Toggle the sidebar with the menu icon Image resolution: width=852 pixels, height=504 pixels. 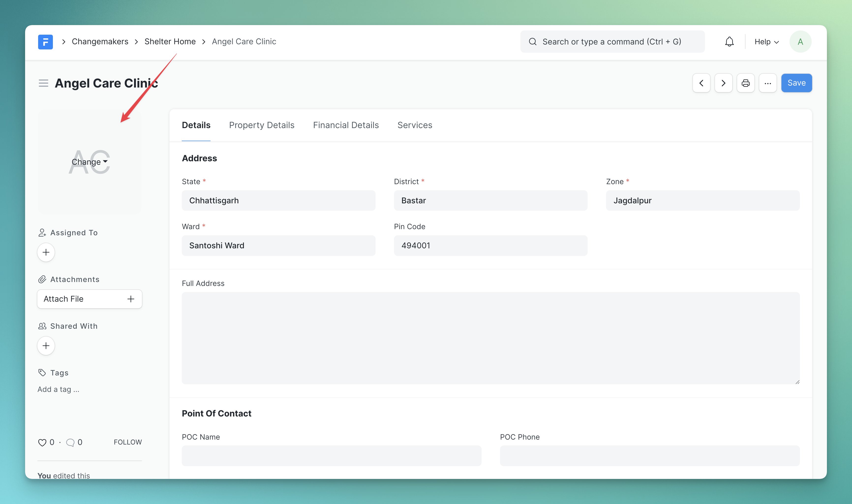(43, 83)
